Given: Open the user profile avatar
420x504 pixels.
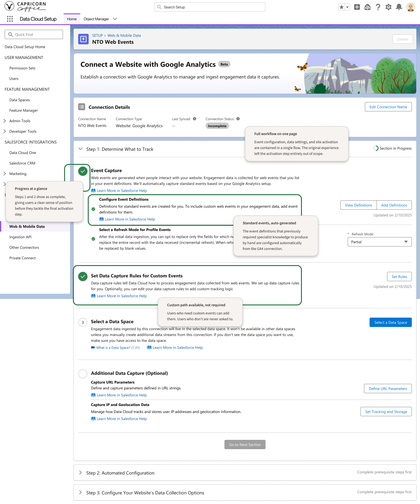Looking at the screenshot, I should click(411, 7).
